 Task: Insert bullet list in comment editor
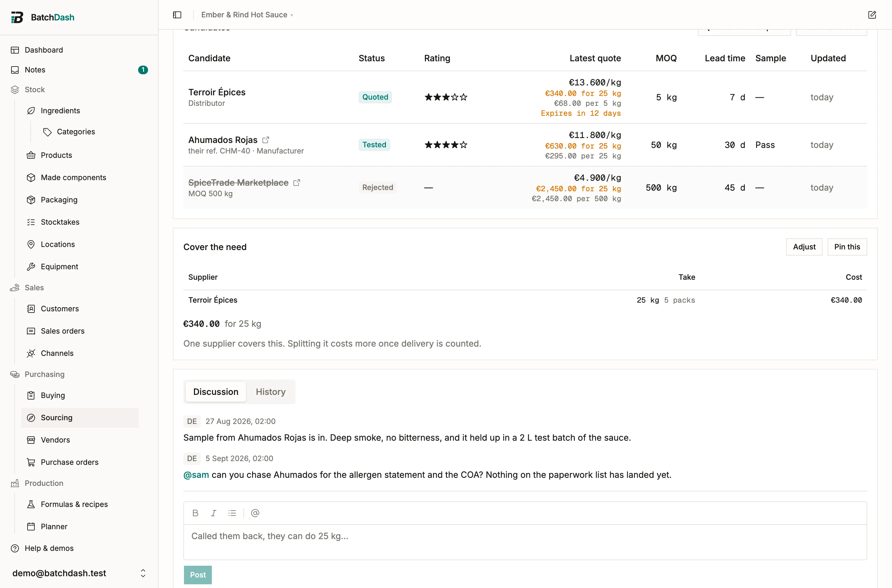point(232,513)
